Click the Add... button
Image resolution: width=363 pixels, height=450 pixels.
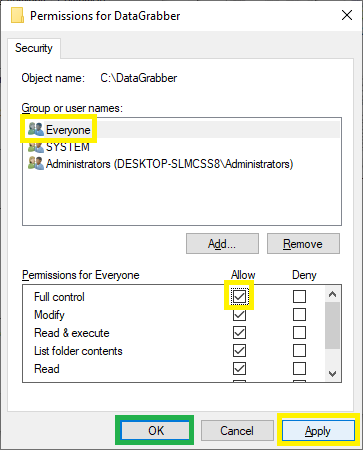click(x=222, y=244)
